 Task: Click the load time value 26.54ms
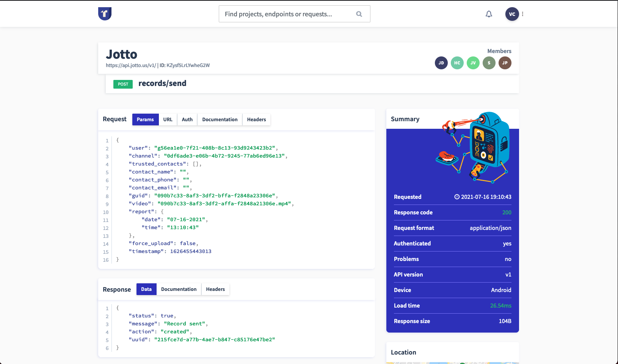pyautogui.click(x=501, y=306)
